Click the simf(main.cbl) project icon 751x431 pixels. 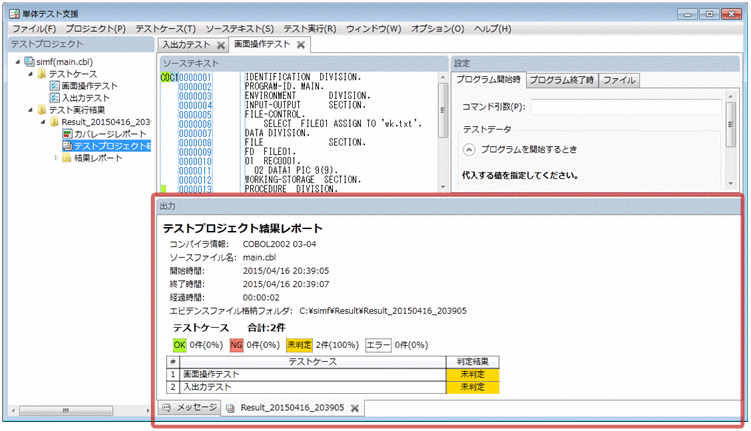pyautogui.click(x=29, y=61)
